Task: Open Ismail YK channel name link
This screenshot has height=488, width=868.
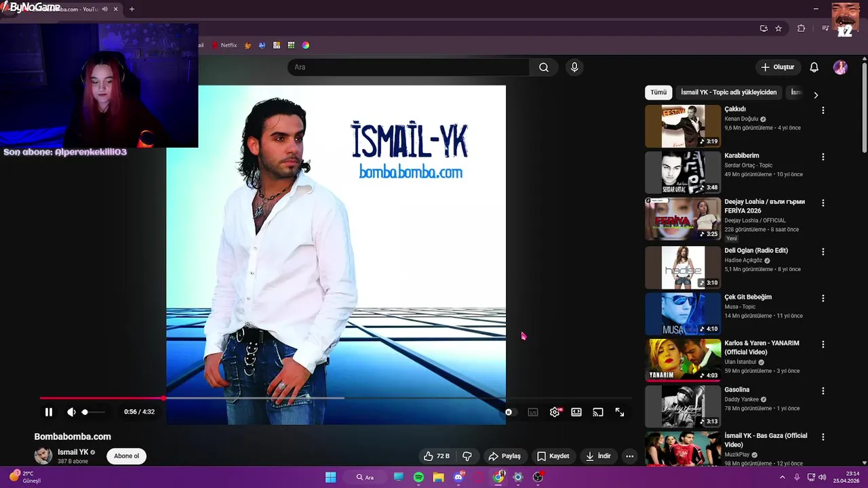Action: tap(73, 452)
